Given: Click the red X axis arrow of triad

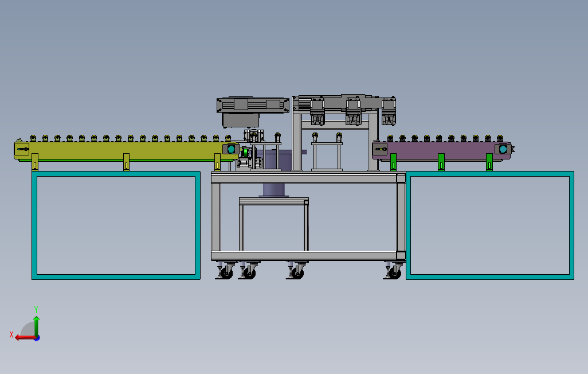Looking at the screenshot, I should click(x=26, y=338).
